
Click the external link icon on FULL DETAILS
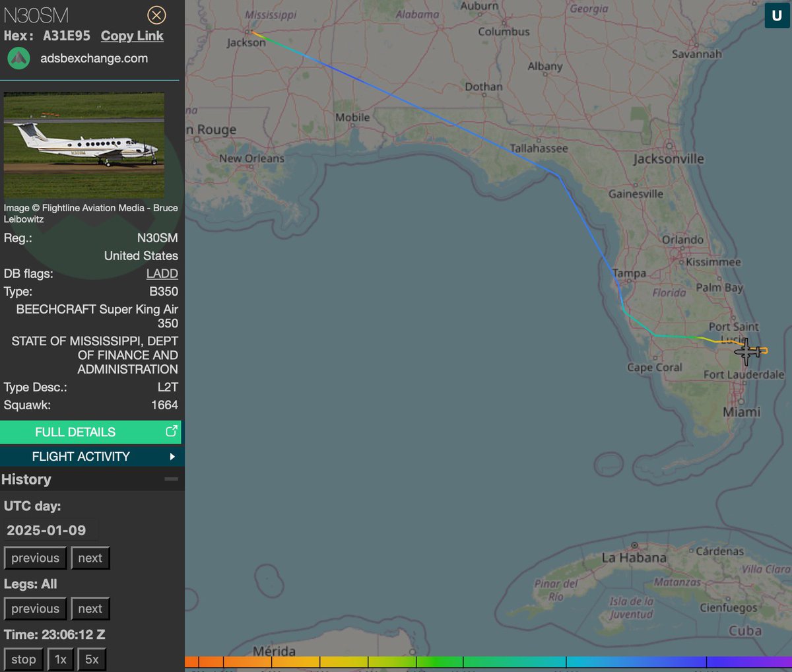pyautogui.click(x=172, y=431)
